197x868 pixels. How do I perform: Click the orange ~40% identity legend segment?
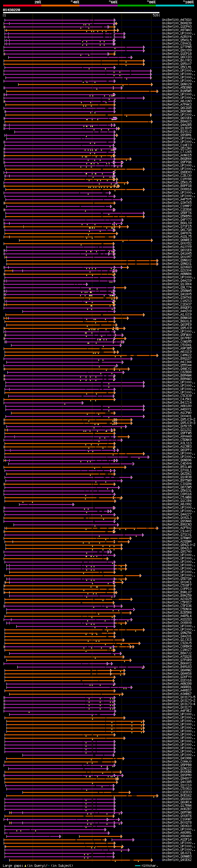click(x=60, y=6)
